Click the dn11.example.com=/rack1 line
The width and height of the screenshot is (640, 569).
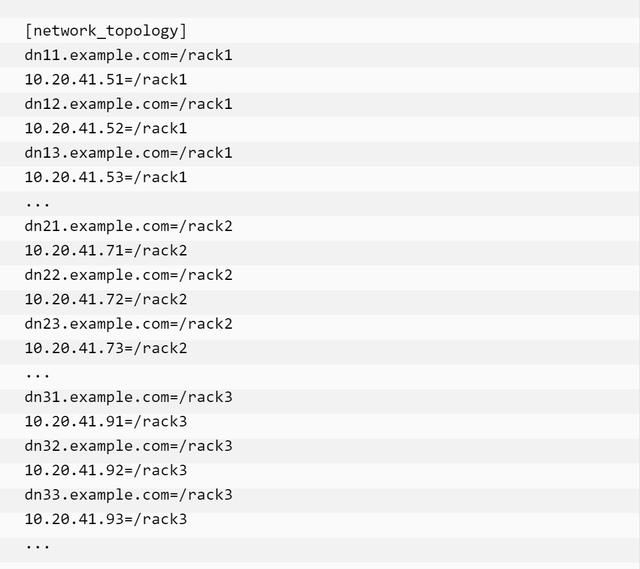[x=129, y=55]
